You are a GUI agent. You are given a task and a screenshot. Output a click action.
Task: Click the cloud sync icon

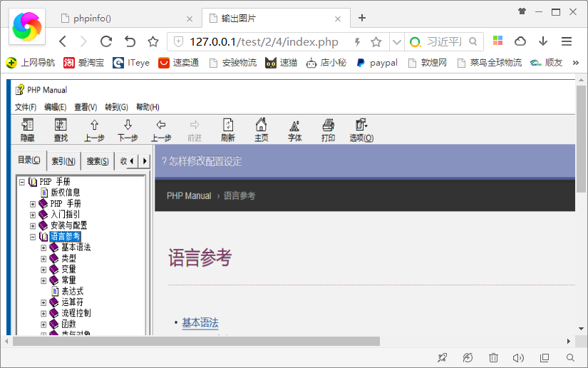coord(520,41)
